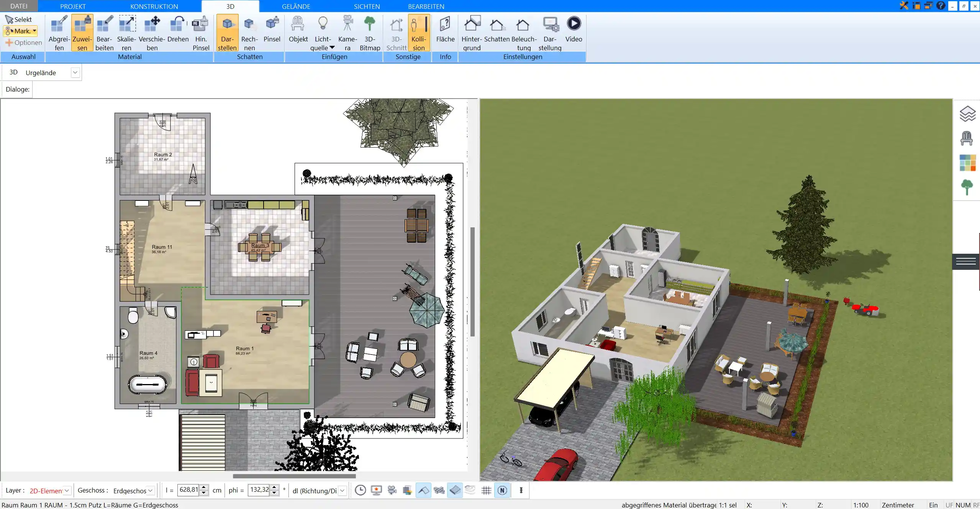Toggle Schatten Darstellen on or off
The image size is (980, 509).
tap(227, 33)
